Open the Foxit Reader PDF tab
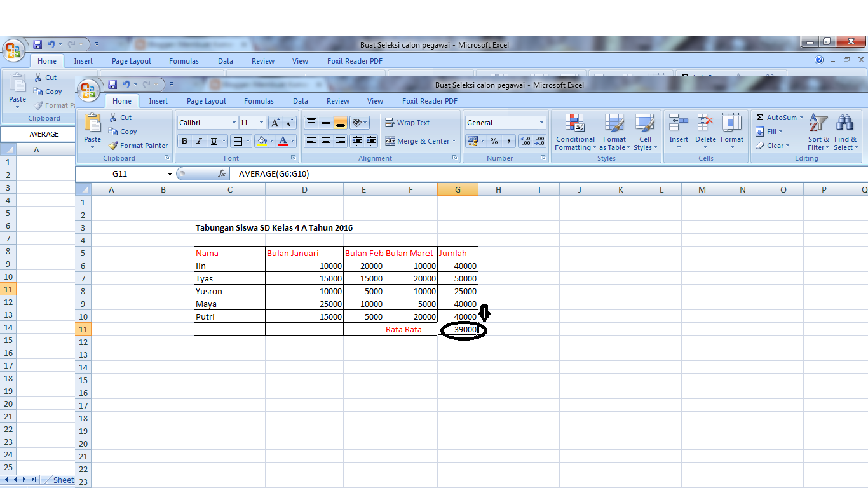 click(x=429, y=100)
